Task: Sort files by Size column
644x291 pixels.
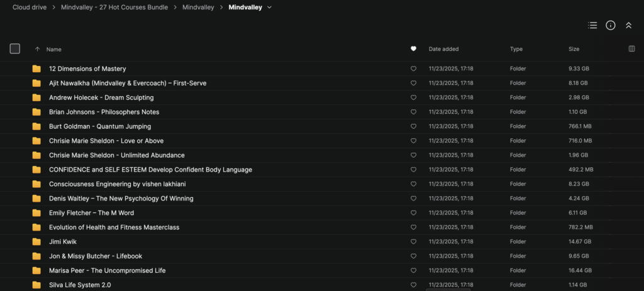Action: (574, 49)
